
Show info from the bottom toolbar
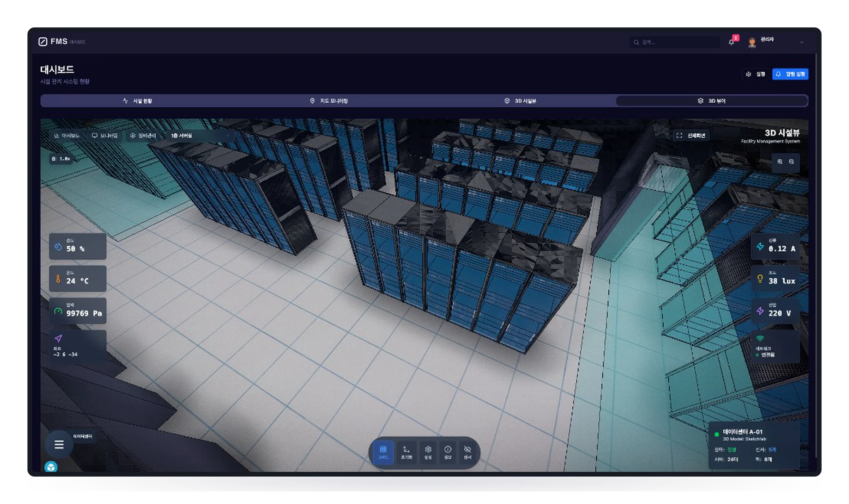[x=448, y=452]
